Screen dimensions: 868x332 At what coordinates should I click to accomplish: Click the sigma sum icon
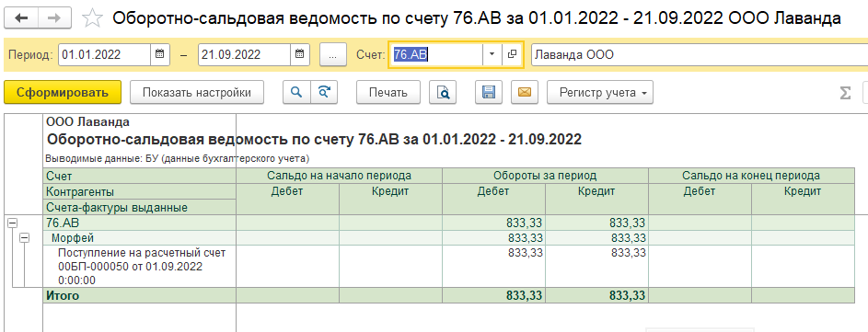tap(845, 93)
